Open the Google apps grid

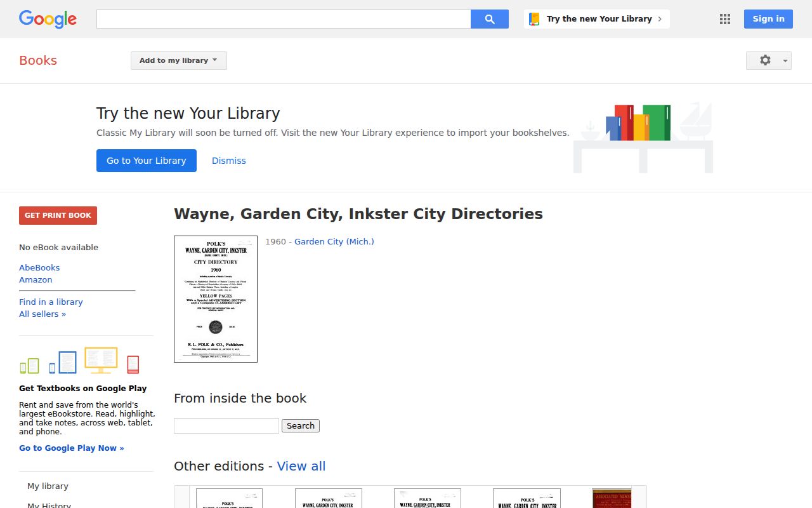[x=725, y=19]
